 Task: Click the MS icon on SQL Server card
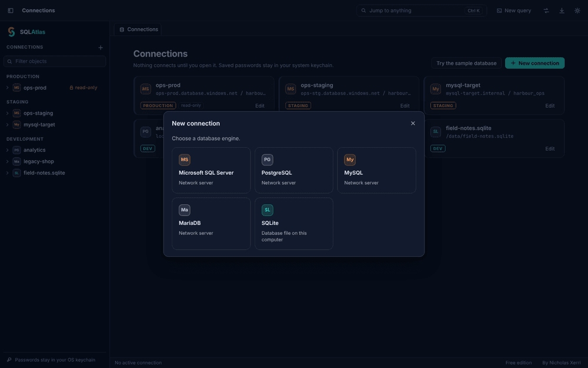point(185,160)
